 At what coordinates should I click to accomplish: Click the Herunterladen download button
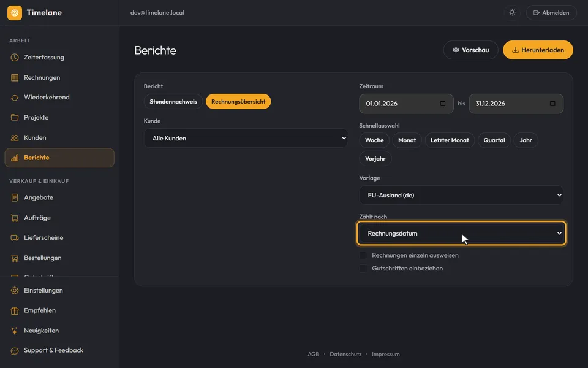tap(538, 50)
